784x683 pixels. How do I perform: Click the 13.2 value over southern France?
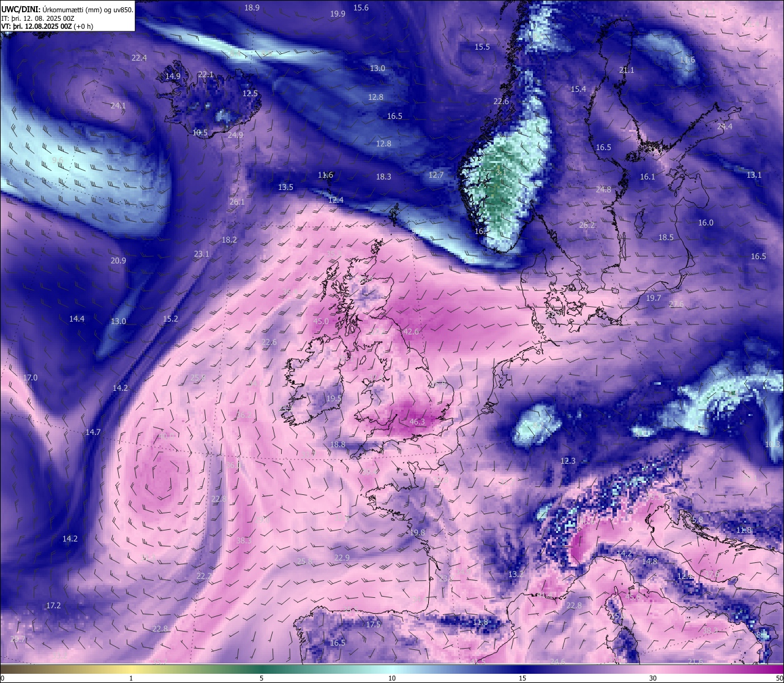[516, 574]
